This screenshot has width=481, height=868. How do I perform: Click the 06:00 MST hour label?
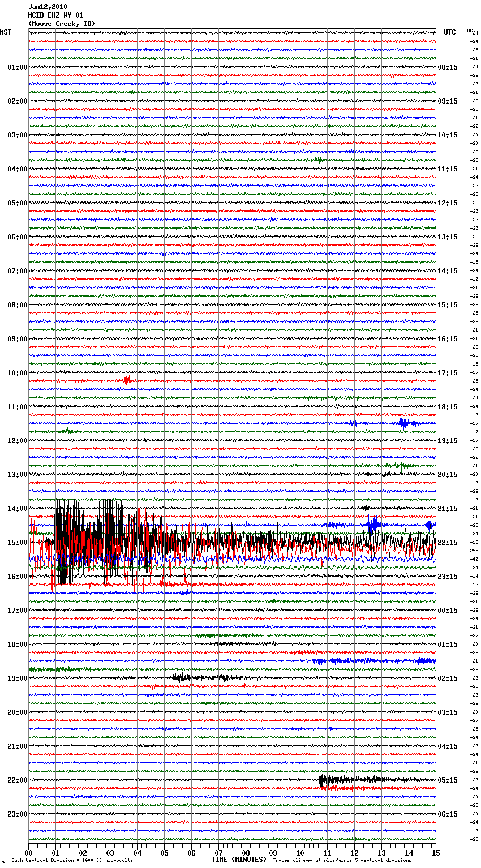18,237
